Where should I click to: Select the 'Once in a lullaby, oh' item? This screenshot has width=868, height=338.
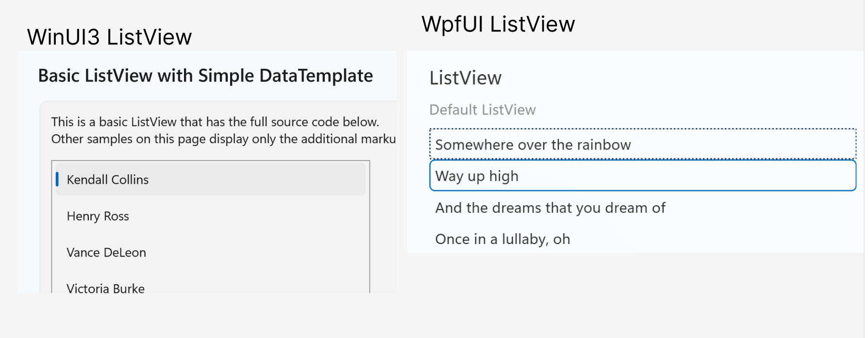click(x=503, y=239)
